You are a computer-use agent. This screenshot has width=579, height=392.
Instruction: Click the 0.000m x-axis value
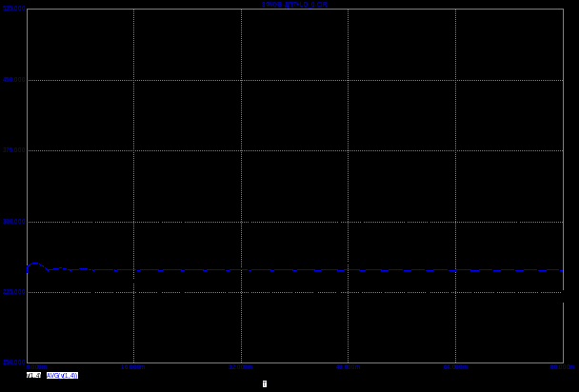click(x=37, y=367)
